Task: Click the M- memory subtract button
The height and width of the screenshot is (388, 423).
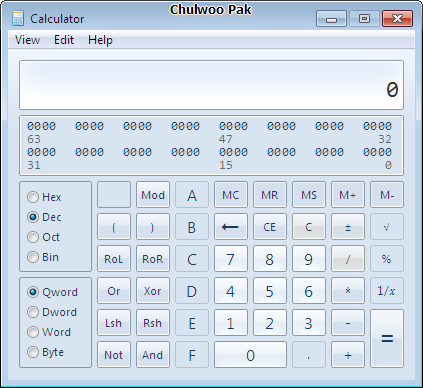Action: [387, 195]
